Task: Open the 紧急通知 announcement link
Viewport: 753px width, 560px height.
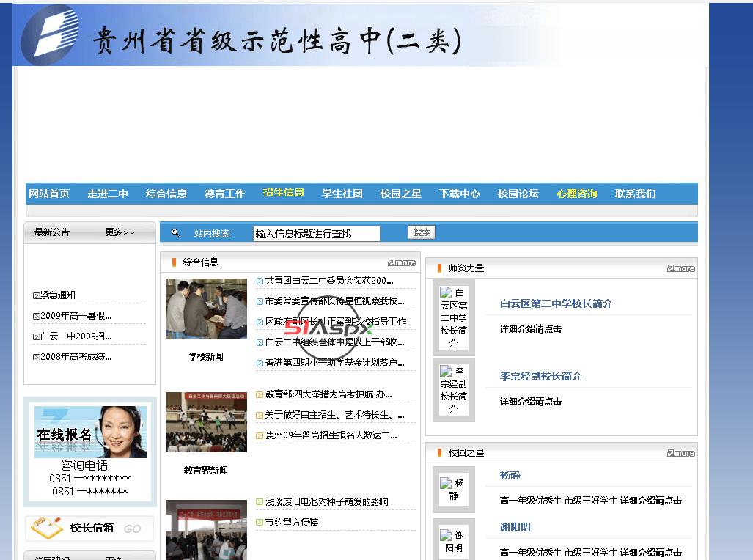Action: coord(58,295)
